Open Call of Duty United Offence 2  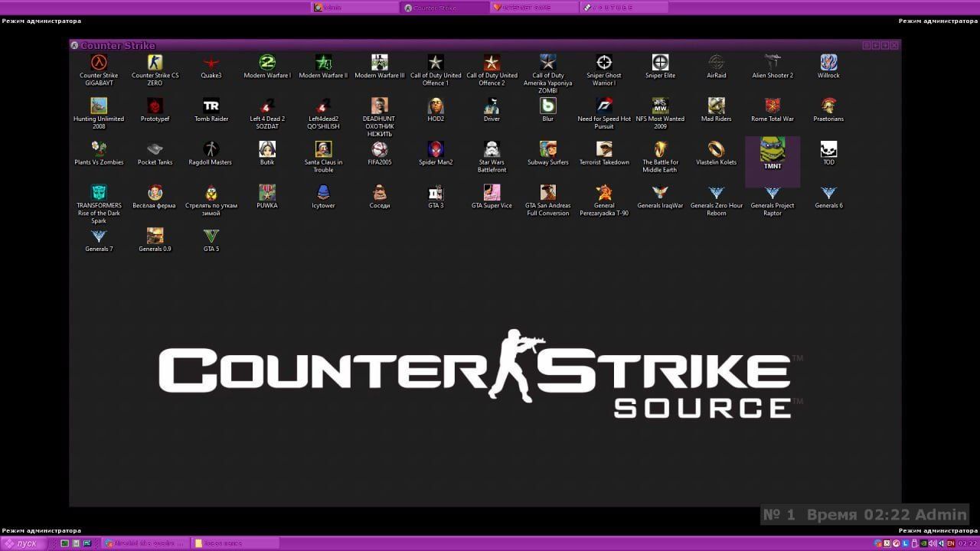click(492, 63)
